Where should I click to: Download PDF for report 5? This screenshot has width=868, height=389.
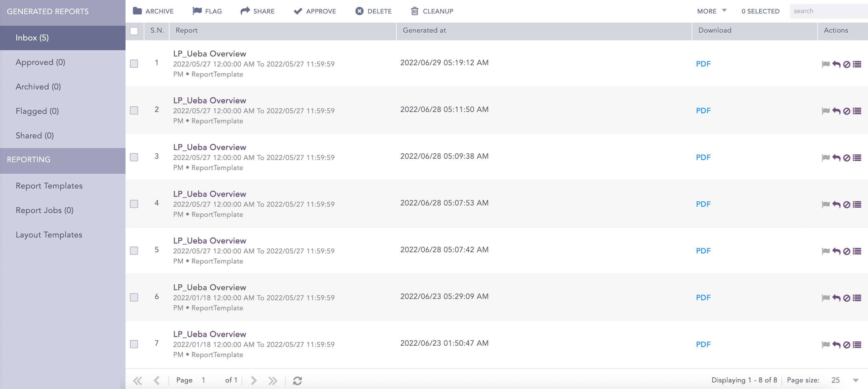703,251
